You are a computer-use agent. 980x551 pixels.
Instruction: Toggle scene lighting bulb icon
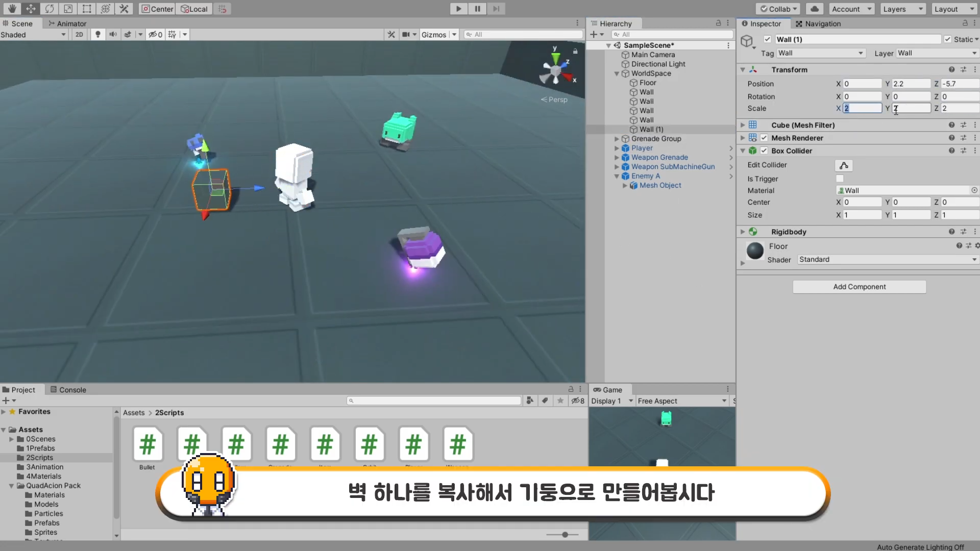(98, 34)
